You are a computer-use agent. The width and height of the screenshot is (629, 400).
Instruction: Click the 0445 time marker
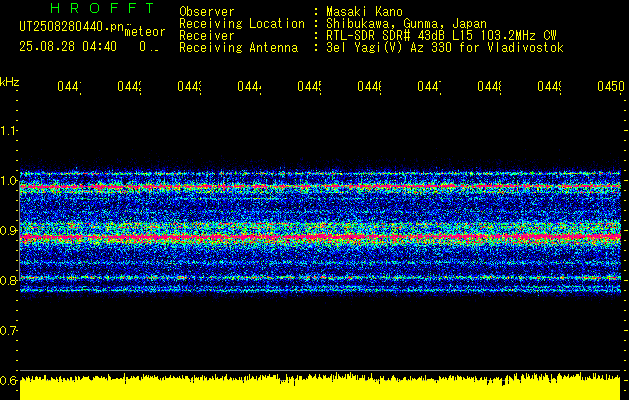coord(309,87)
